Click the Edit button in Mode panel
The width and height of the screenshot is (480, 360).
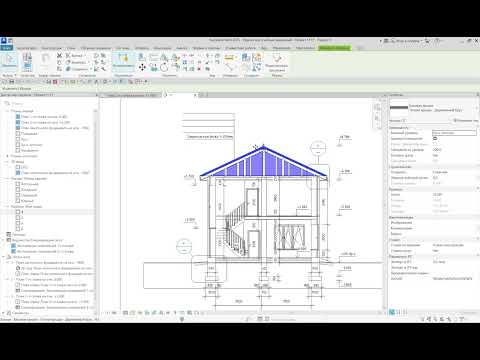click(276, 62)
